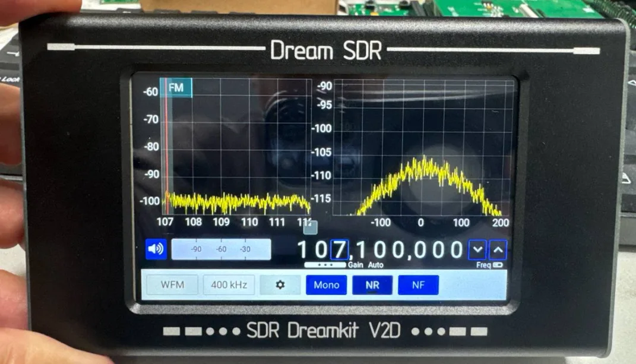Tap the Gain label under the frequency

pos(355,265)
